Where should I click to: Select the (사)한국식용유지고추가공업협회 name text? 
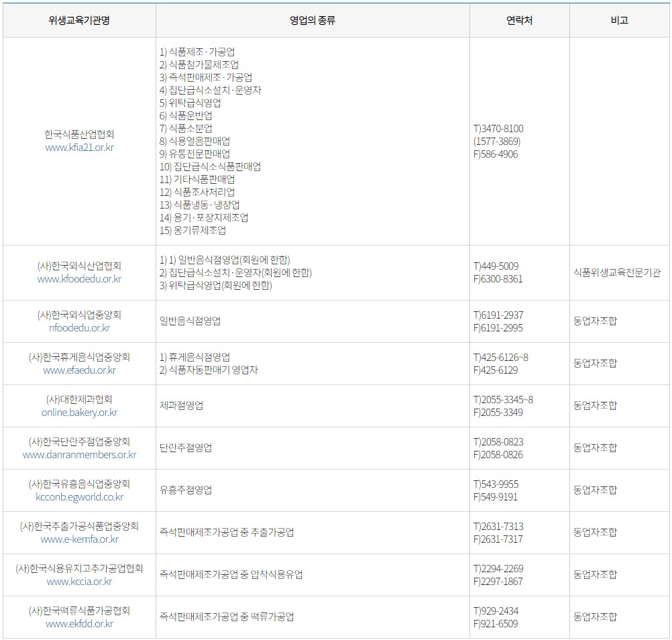pos(79,569)
